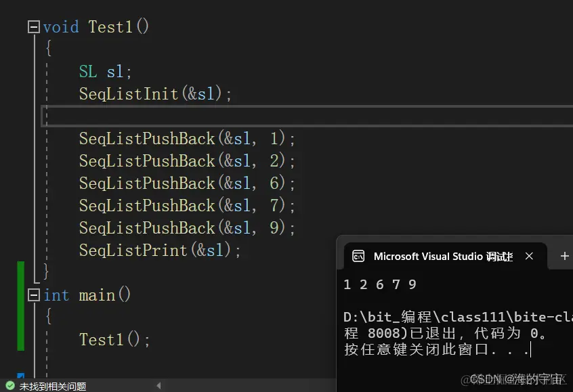Click the console icon on the debug tab
Screen dimensions: 573x392
click(x=358, y=256)
